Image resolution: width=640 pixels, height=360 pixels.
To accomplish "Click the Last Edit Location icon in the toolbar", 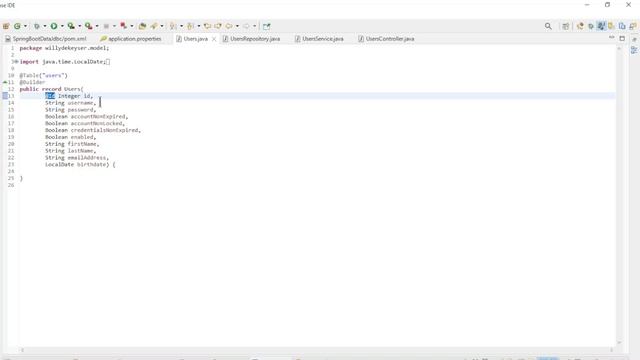I will point(207,26).
